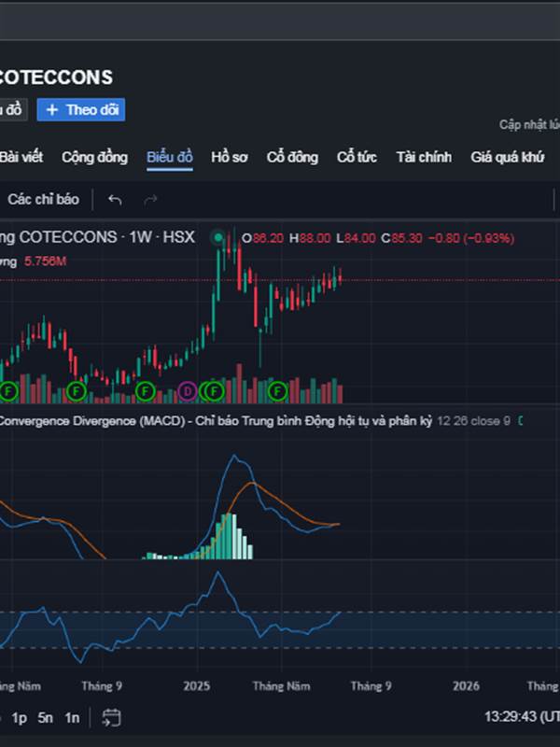
Task: Click the green market status dot
Action: click(218, 237)
